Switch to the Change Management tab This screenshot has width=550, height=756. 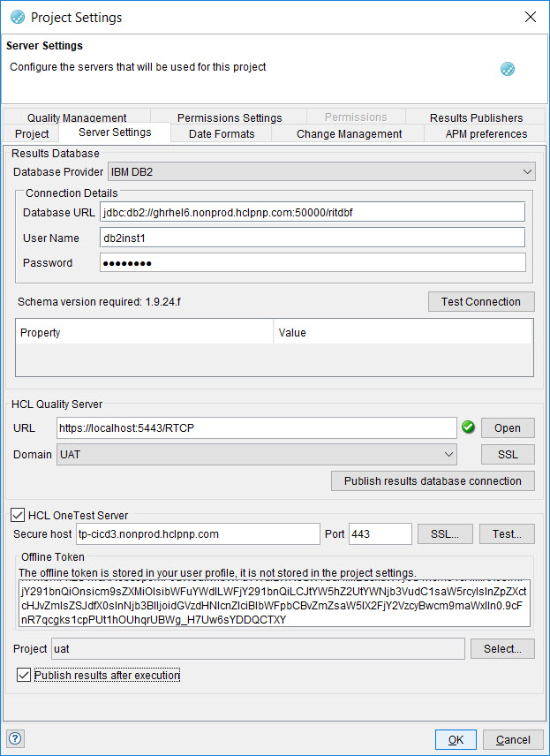coord(349,134)
